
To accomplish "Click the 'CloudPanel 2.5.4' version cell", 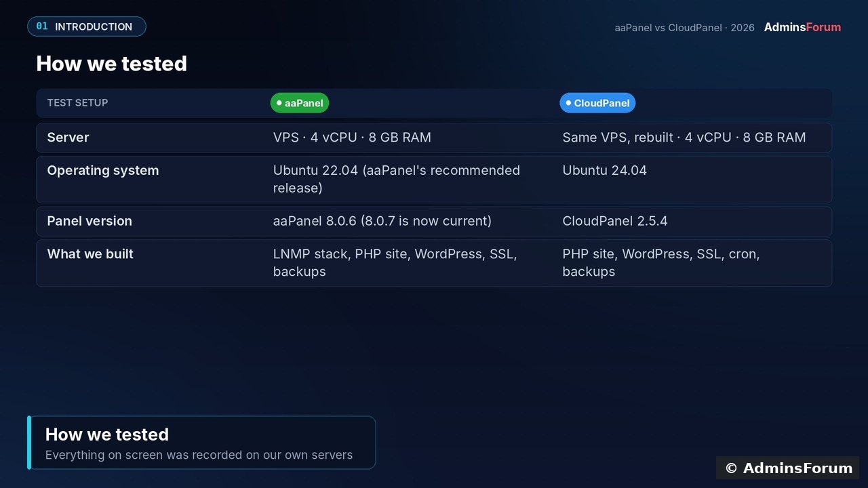I will [615, 221].
